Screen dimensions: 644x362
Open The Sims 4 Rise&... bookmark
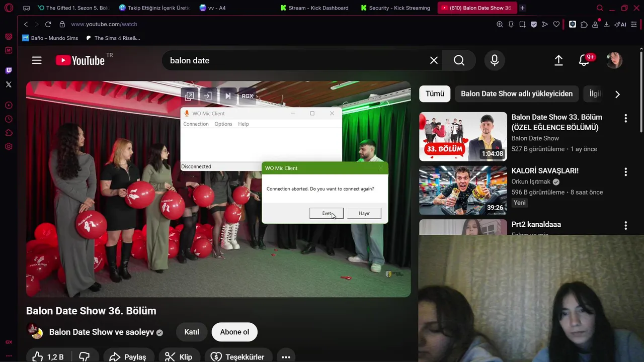point(113,38)
